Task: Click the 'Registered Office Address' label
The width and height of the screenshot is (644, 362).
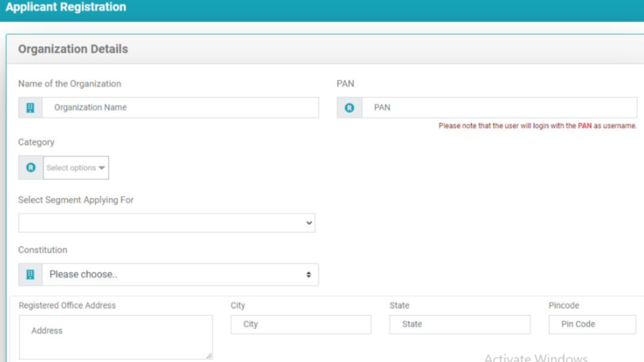Action: click(67, 305)
